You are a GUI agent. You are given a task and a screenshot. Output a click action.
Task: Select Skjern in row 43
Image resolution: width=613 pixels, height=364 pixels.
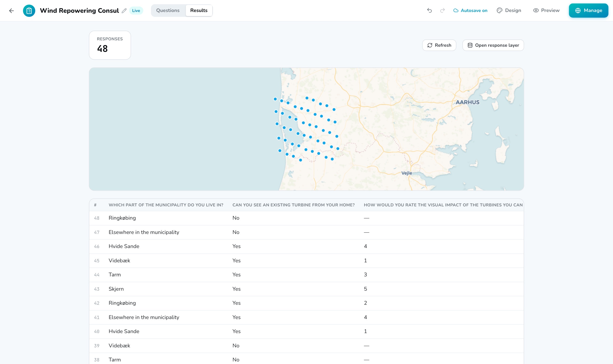(116, 289)
